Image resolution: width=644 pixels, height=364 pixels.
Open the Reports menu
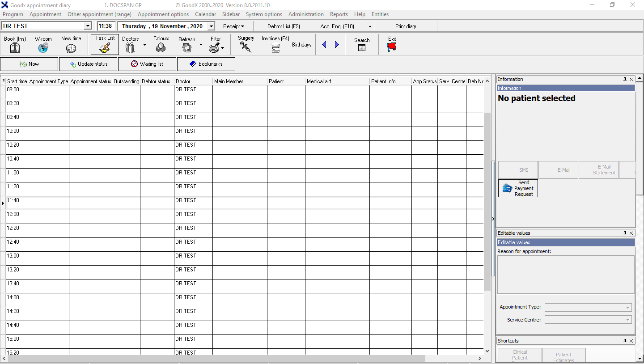(x=339, y=14)
